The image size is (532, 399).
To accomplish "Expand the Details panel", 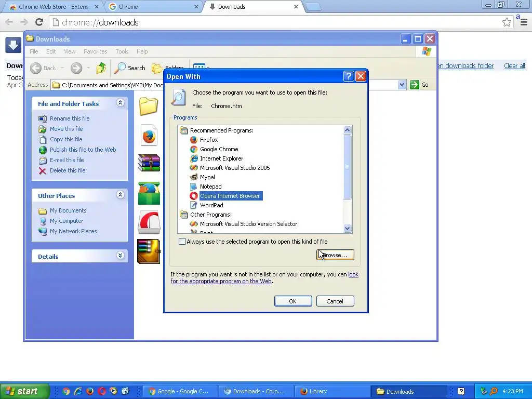I will coord(120,256).
